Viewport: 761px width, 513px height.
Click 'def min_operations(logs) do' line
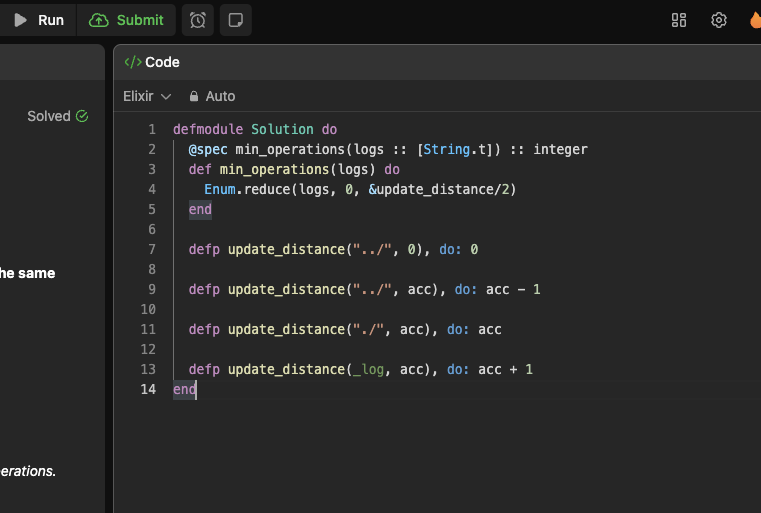coord(294,169)
